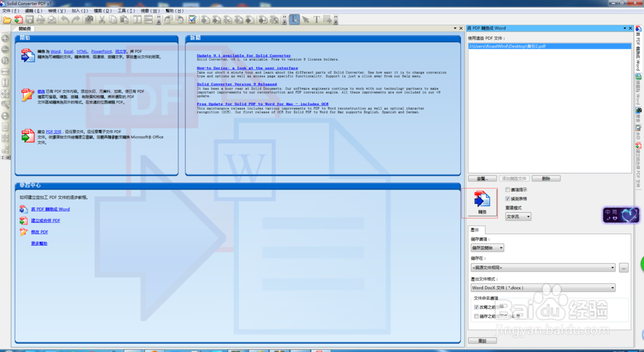
Task: Open the 工具(T) menu
Action: (x=126, y=11)
